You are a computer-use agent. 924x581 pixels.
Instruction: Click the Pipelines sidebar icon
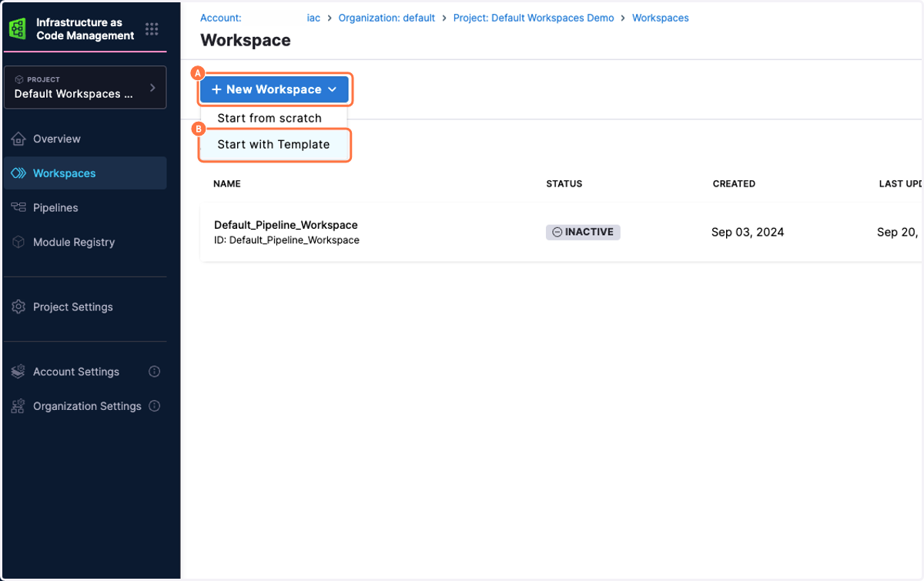(18, 207)
